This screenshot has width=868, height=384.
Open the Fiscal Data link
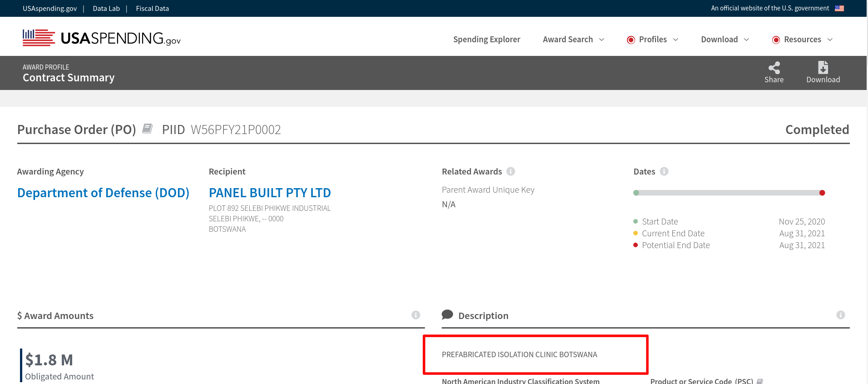click(x=153, y=9)
